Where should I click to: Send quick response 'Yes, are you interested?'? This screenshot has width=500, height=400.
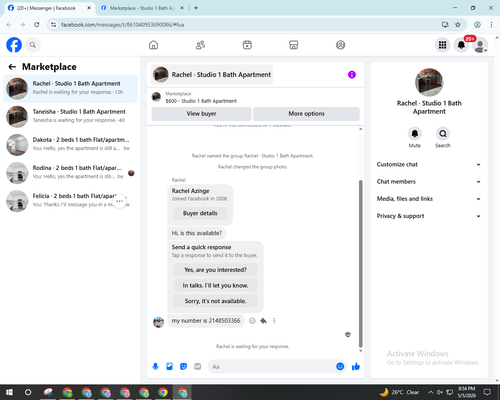[x=215, y=270]
